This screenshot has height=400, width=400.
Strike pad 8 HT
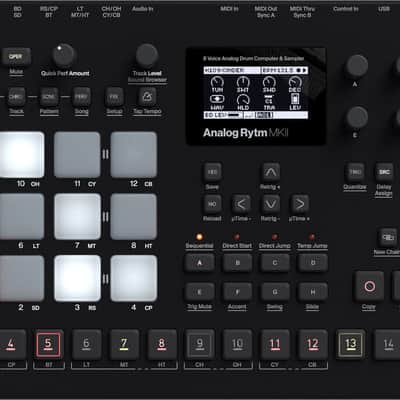tap(134, 217)
